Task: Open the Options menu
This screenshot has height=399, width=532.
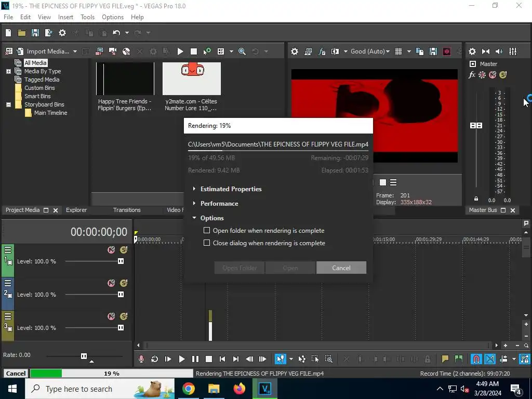Action: [113, 17]
